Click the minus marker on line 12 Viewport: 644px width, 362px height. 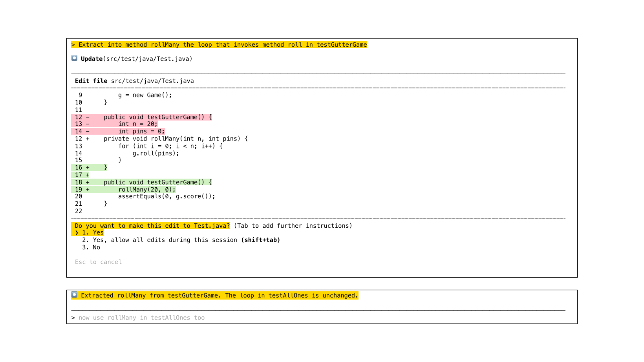point(88,117)
